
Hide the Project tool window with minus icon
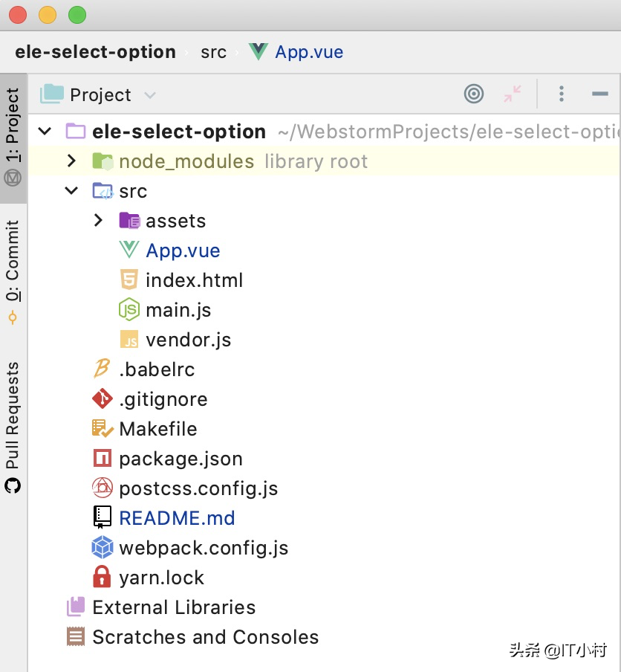point(600,94)
